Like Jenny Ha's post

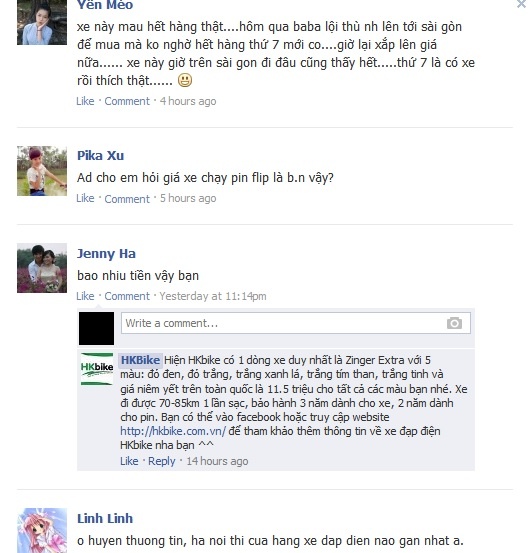tap(85, 296)
